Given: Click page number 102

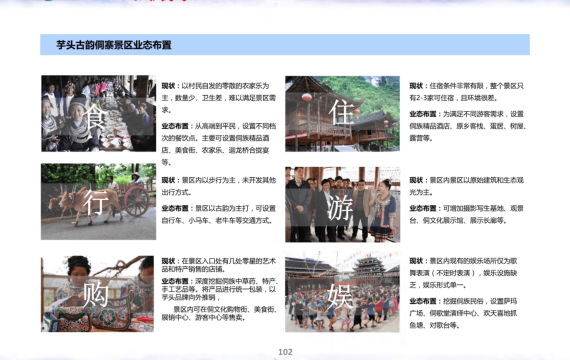Looking at the screenshot, I should [285, 352].
